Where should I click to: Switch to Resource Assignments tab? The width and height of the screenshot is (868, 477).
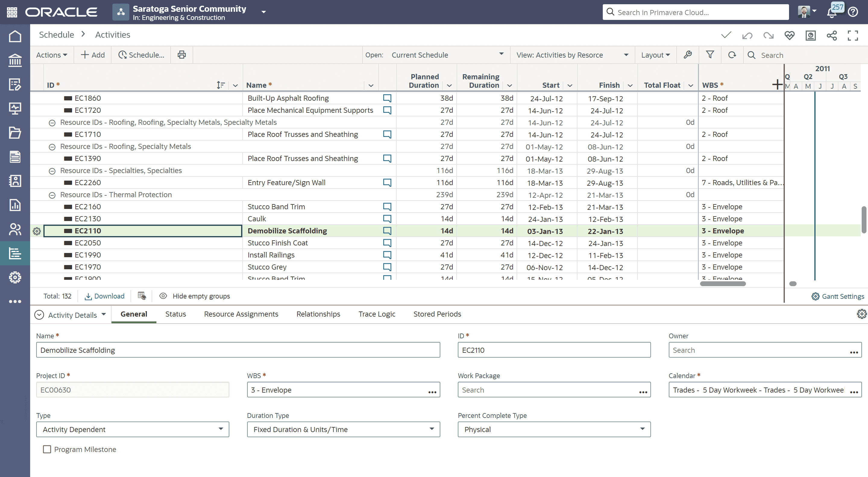point(241,314)
